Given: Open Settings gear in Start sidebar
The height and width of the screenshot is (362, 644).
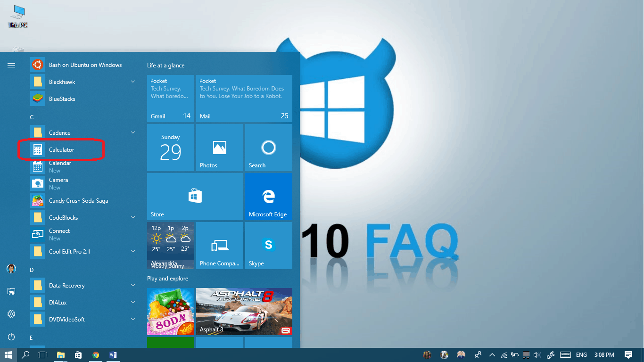Looking at the screenshot, I should [x=11, y=314].
